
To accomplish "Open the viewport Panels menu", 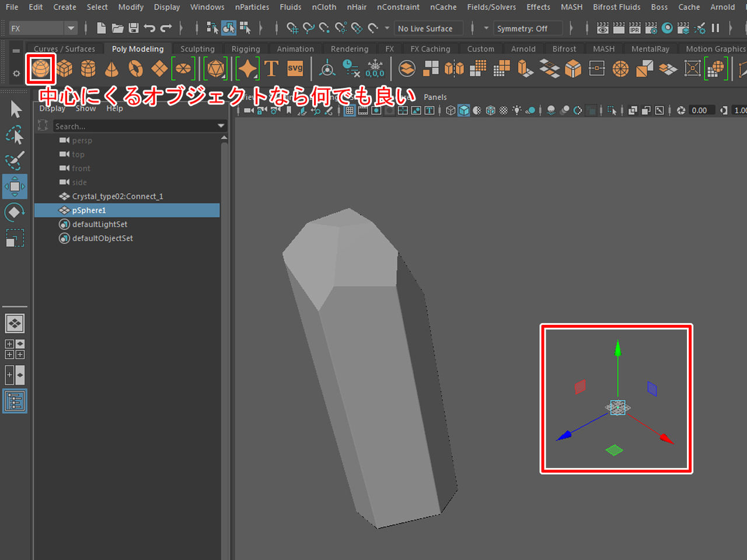I will pos(435,97).
